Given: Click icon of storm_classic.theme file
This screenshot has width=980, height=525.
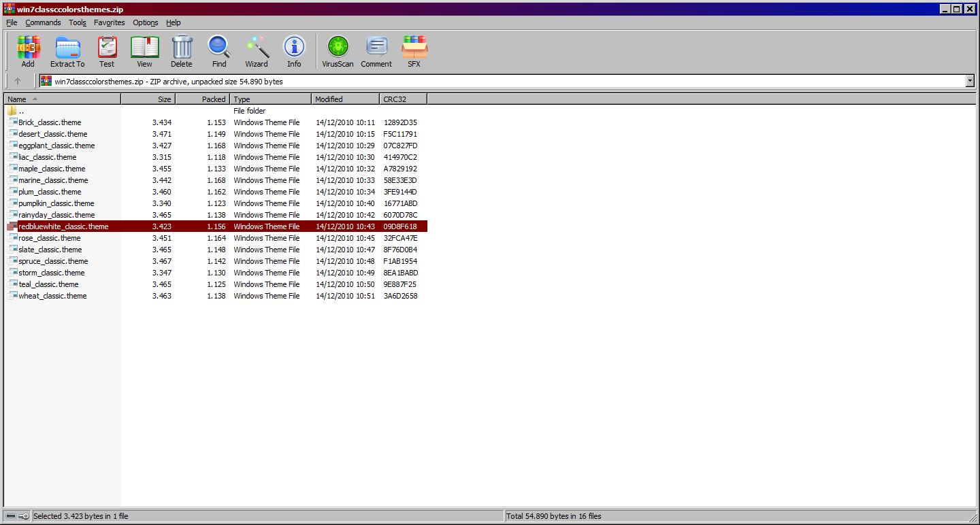Looking at the screenshot, I should click(x=12, y=273).
